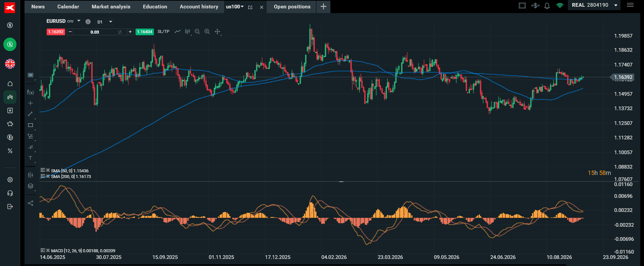The image size is (644, 266).
Task: Toggle line chart type icon
Action: point(177,32)
